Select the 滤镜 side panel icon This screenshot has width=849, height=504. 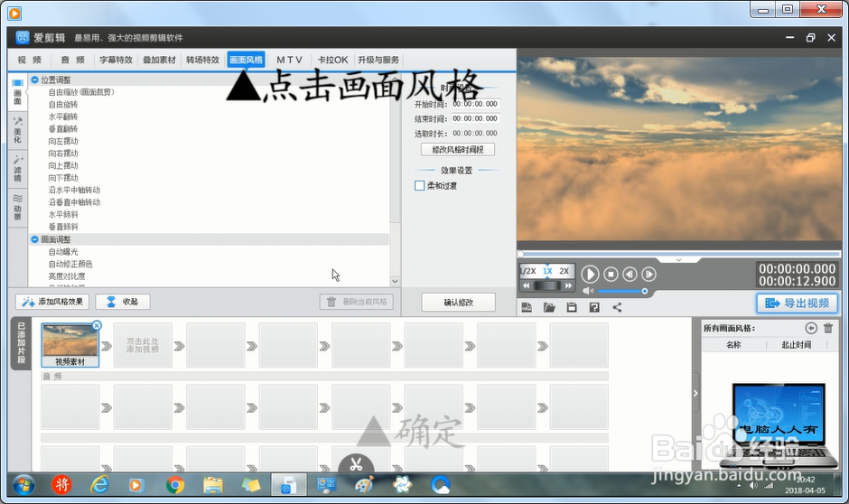(17, 169)
